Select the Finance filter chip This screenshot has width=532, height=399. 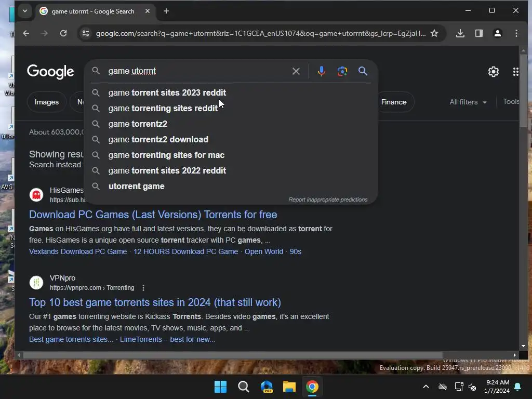pos(394,102)
